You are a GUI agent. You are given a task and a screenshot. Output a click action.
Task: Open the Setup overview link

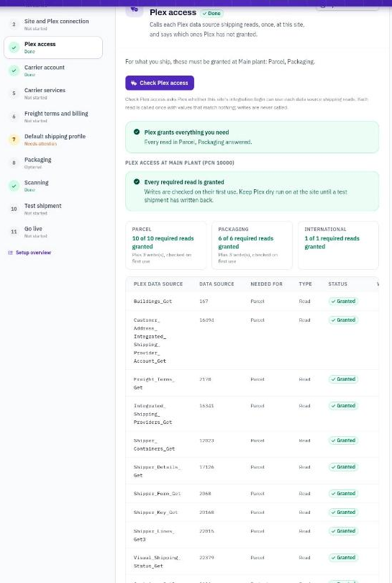[29, 253]
